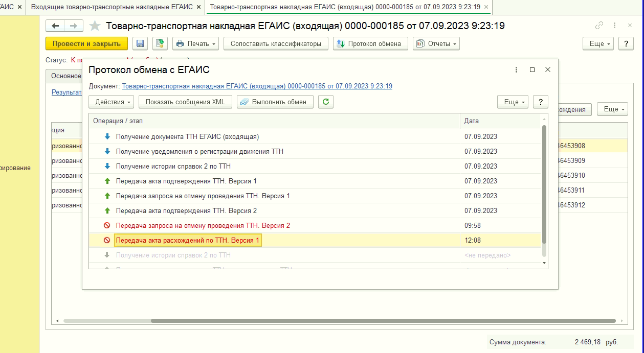Click Протокол обмена button in toolbar
644x353 pixels.
tap(370, 43)
